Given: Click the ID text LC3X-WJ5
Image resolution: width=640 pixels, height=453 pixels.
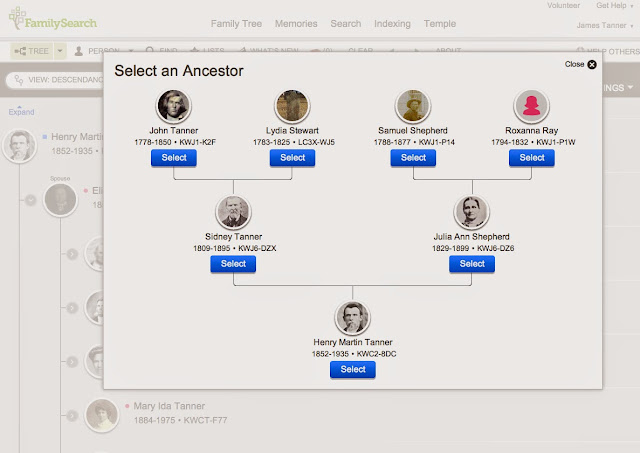Looking at the screenshot, I should 316,142.
